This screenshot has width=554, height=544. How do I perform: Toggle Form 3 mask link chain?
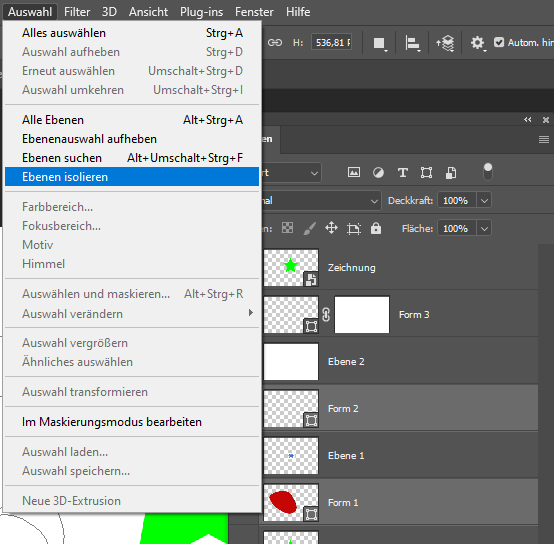(x=326, y=314)
